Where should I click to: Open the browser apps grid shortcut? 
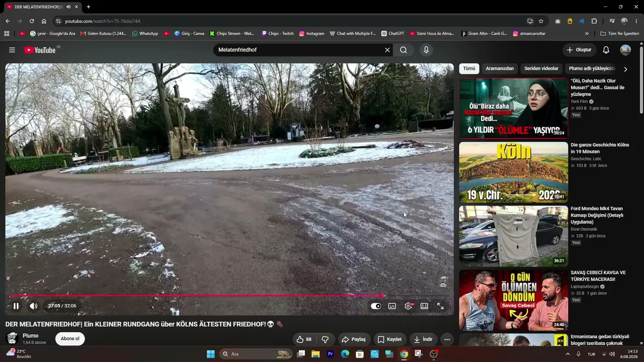(7, 34)
